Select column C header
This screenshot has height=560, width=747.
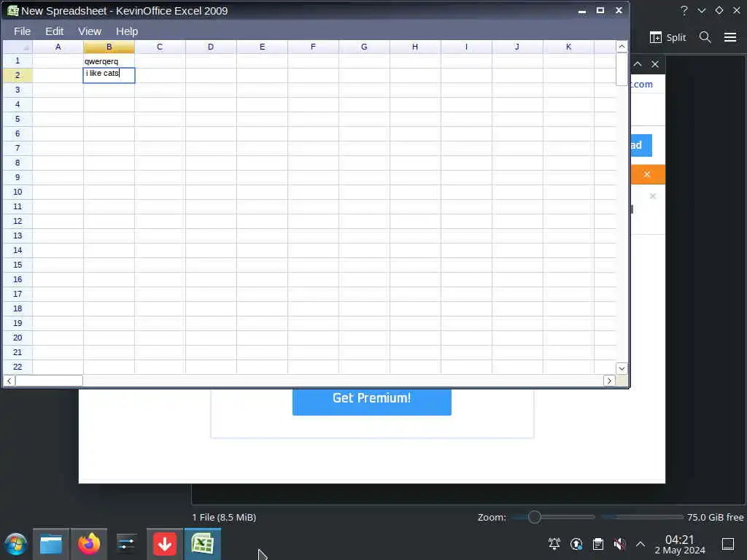[x=160, y=47]
